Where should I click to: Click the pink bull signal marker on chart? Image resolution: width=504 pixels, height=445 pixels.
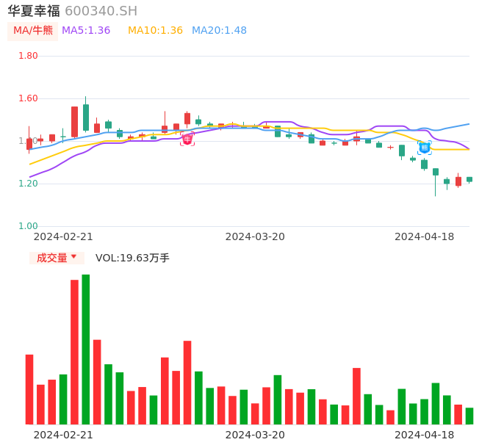(187, 139)
